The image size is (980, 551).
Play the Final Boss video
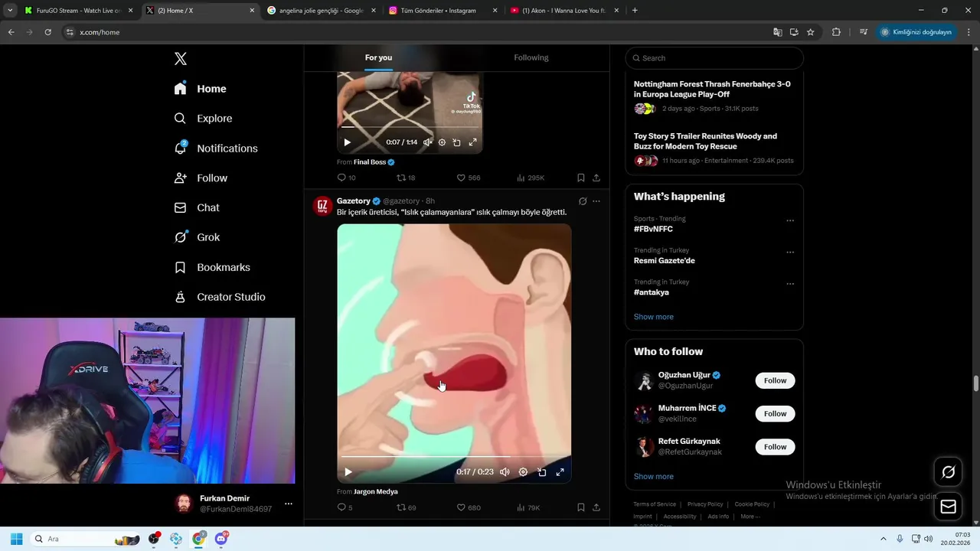pos(347,142)
